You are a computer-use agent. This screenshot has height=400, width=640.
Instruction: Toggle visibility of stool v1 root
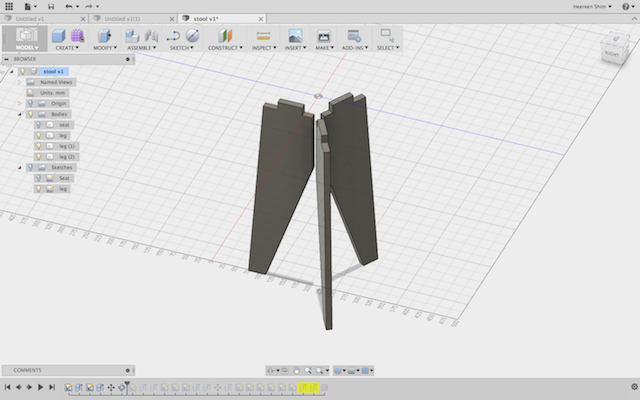tap(23, 71)
